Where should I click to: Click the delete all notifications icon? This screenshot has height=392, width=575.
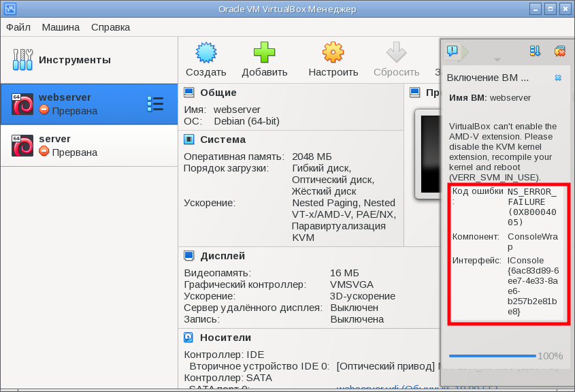tap(559, 51)
